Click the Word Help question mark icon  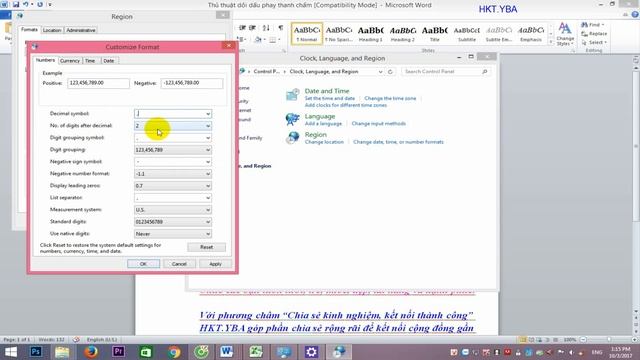coord(635,14)
